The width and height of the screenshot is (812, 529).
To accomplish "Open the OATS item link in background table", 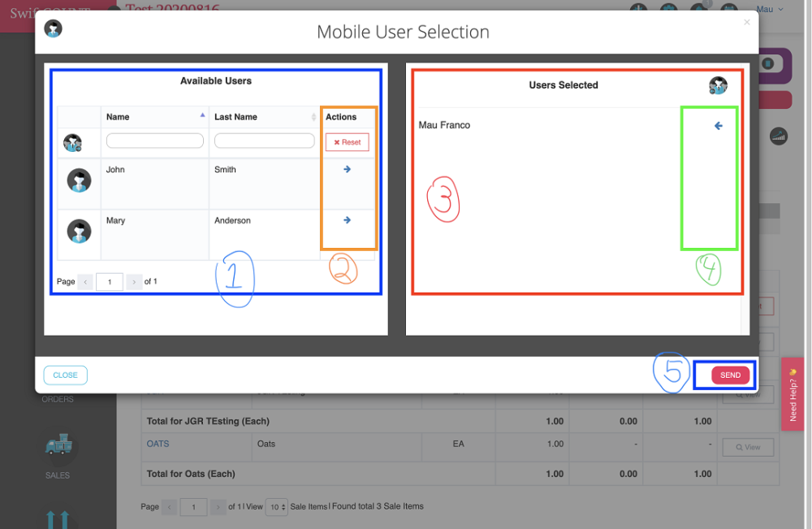I will pos(158,444).
